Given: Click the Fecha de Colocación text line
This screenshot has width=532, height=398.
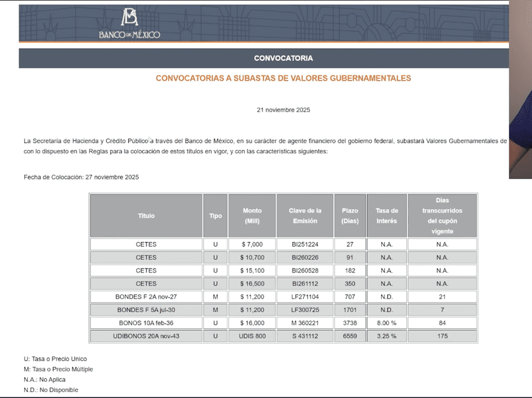Looking at the screenshot, I should (81, 177).
